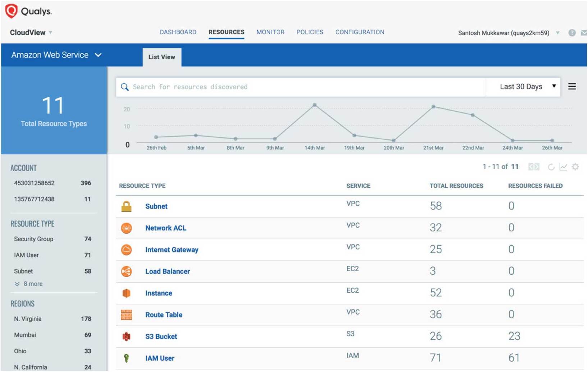Open the Configuration tab

tap(360, 32)
